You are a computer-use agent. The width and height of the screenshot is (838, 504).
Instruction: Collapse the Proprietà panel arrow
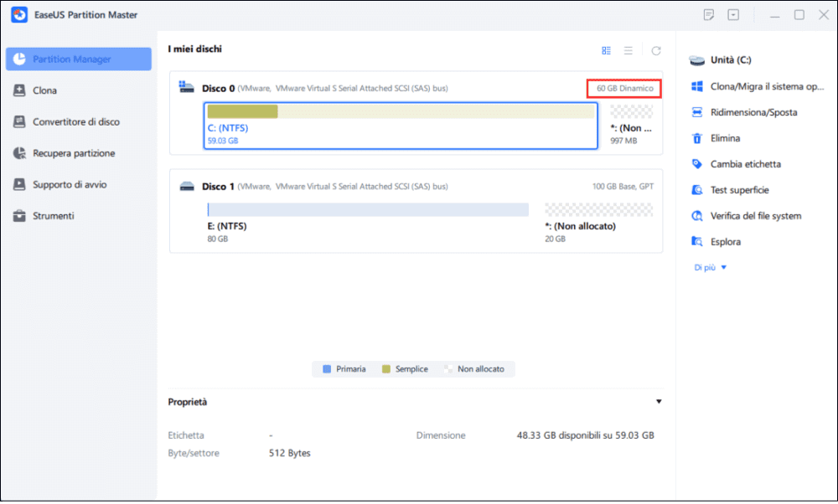[659, 402]
